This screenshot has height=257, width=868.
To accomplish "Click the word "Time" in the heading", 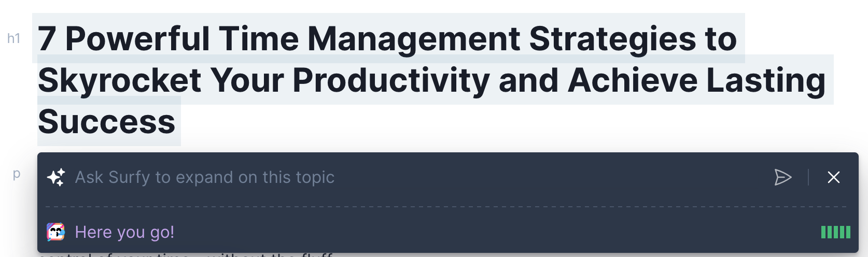I will tap(259, 39).
